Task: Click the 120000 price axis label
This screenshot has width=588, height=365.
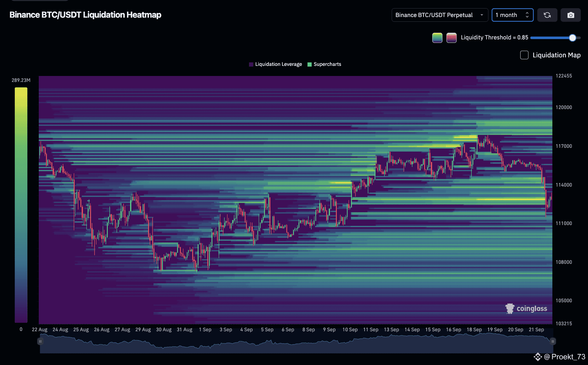Action: tap(564, 107)
